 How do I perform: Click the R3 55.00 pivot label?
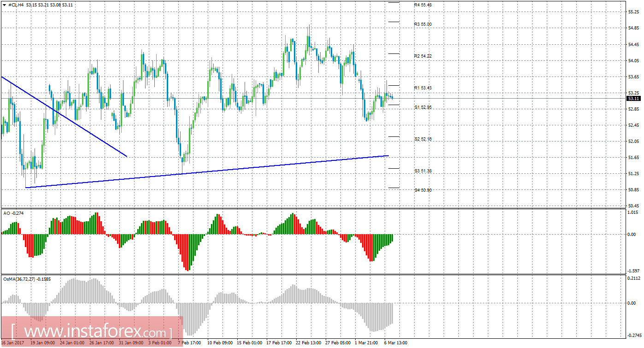tap(422, 24)
